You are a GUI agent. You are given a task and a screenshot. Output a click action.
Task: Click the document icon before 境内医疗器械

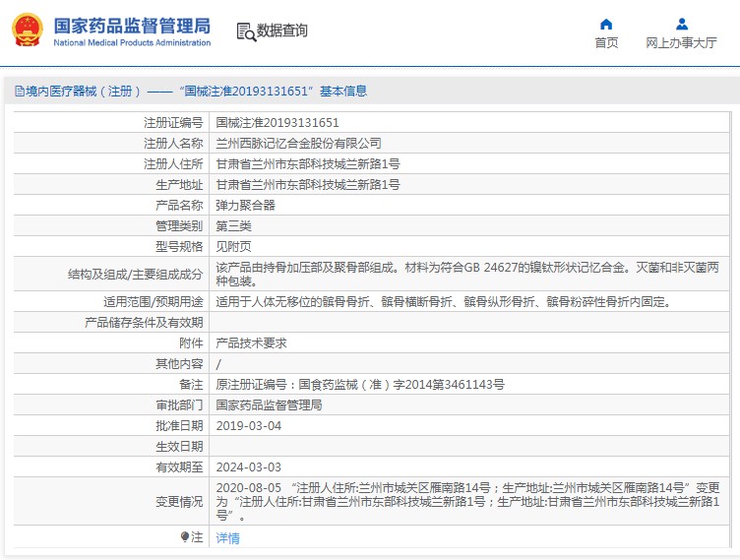20,91
